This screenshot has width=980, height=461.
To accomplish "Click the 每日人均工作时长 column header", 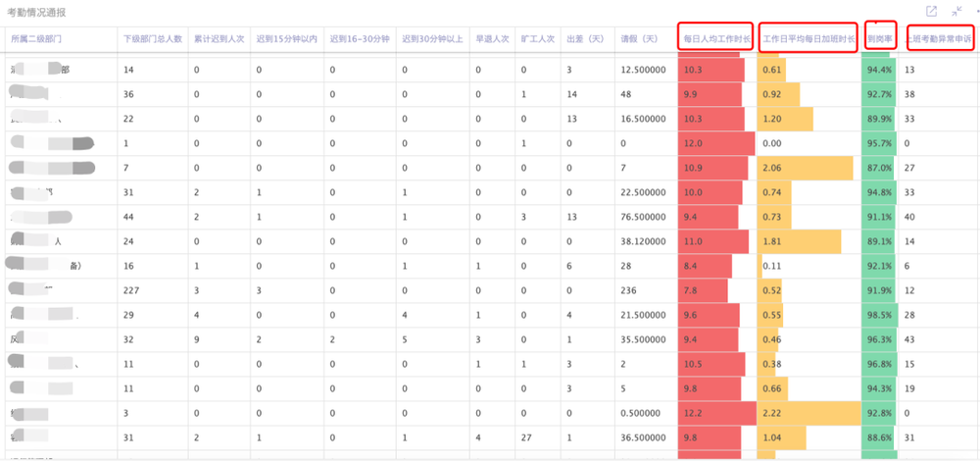I will 715,38.
